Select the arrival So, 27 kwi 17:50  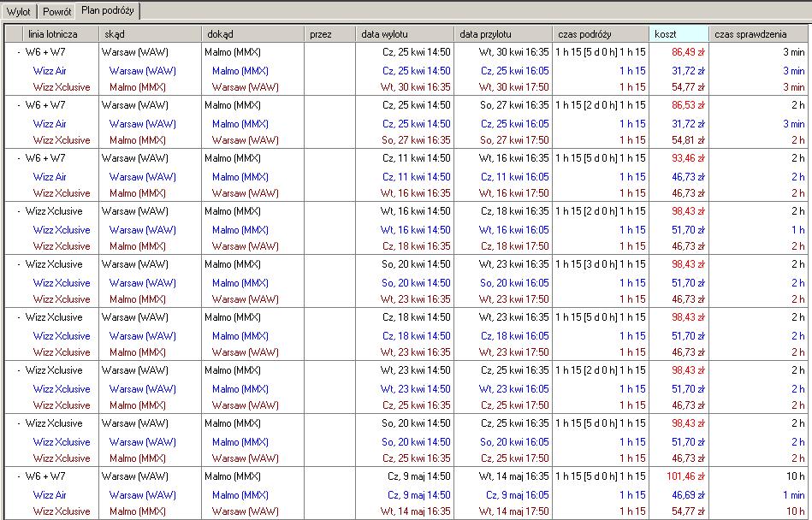pyautogui.click(x=514, y=140)
